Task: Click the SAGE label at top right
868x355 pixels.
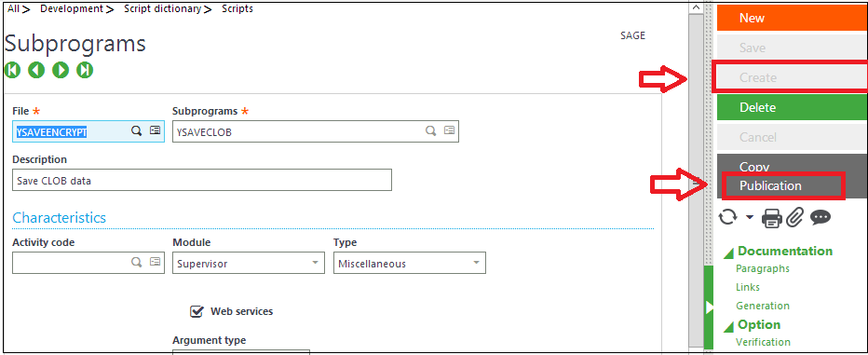Action: [x=632, y=35]
